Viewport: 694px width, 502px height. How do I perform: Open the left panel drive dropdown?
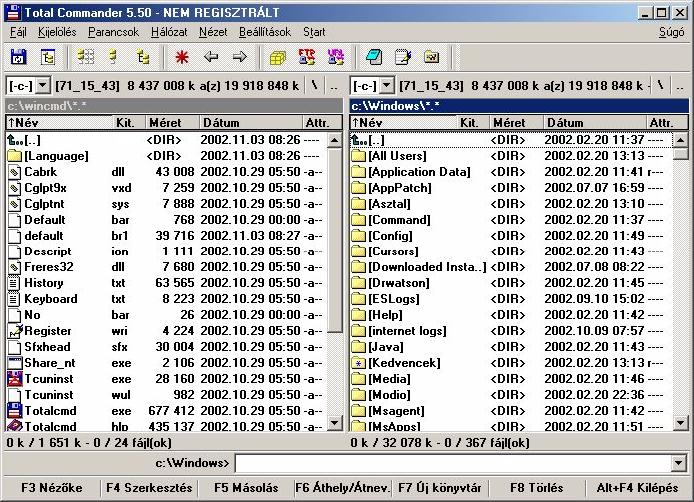42,85
